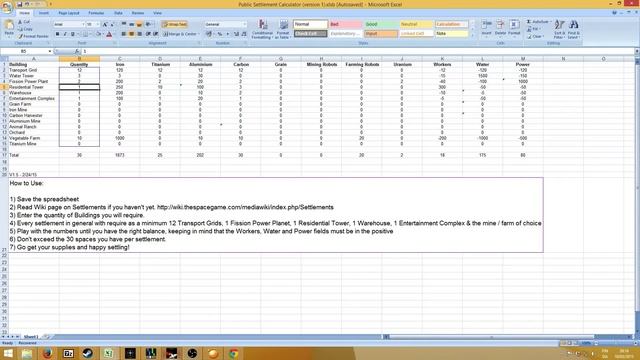Image resolution: width=640 pixels, height=360 pixels.
Task: Click the Name Box showing B5
Action: coord(24,51)
